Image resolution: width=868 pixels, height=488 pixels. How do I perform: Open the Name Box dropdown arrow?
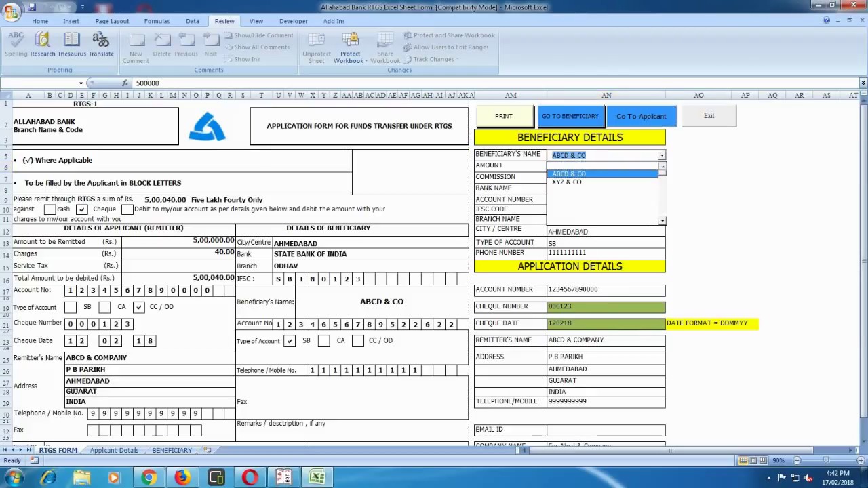[x=81, y=83]
